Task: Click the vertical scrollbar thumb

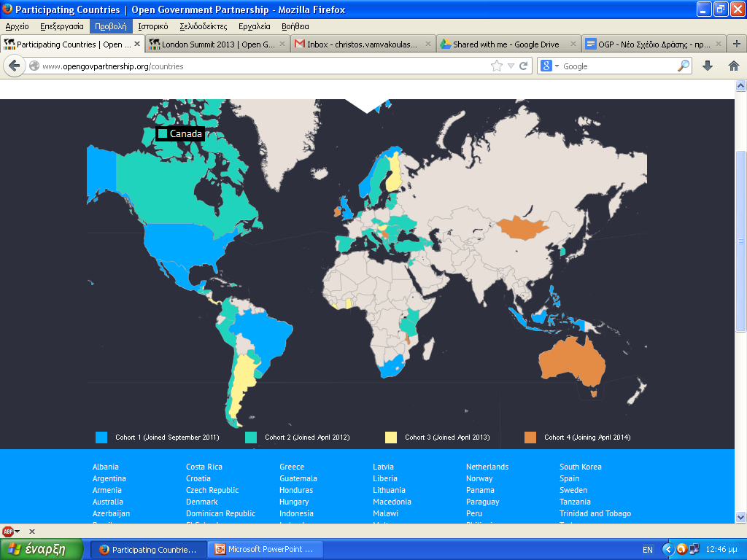Action: [x=740, y=241]
